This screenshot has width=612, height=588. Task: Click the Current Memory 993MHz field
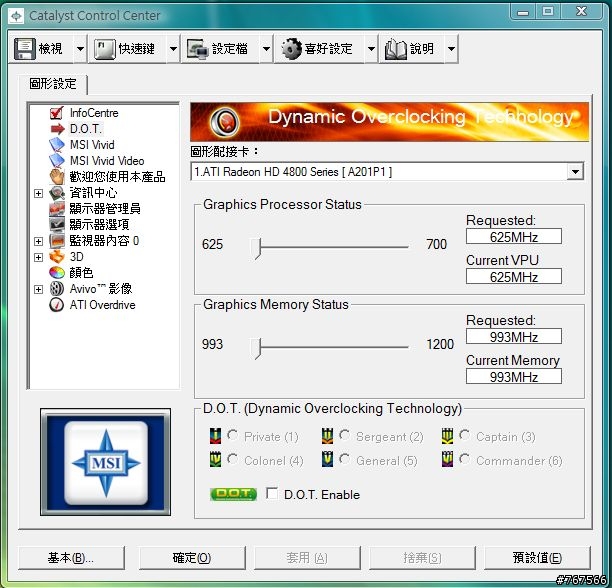pos(514,377)
